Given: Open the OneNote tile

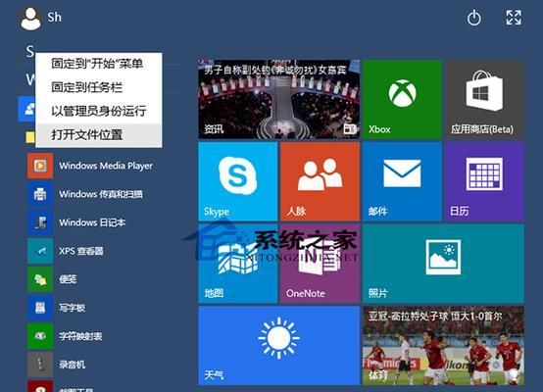Looking at the screenshot, I should 320,264.
